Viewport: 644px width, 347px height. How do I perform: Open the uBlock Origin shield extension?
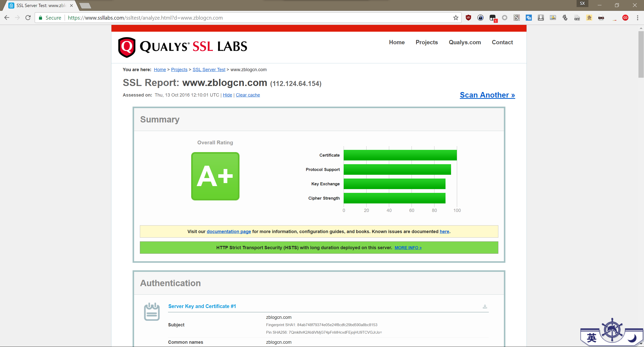(x=468, y=18)
